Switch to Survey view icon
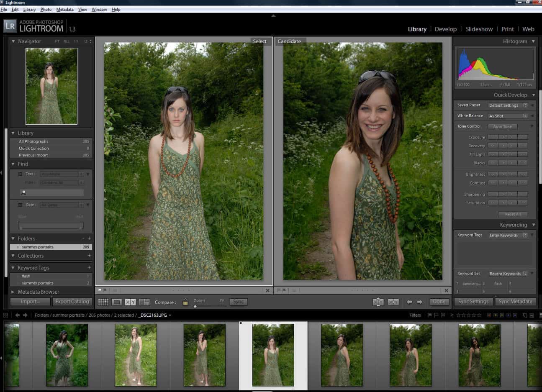542x392 pixels. point(144,302)
